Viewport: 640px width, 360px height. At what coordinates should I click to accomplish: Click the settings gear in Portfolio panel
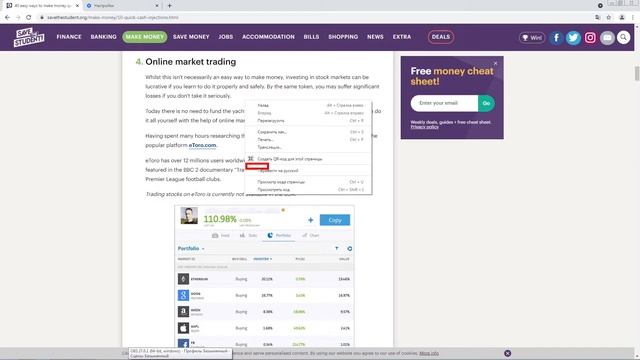point(349,248)
